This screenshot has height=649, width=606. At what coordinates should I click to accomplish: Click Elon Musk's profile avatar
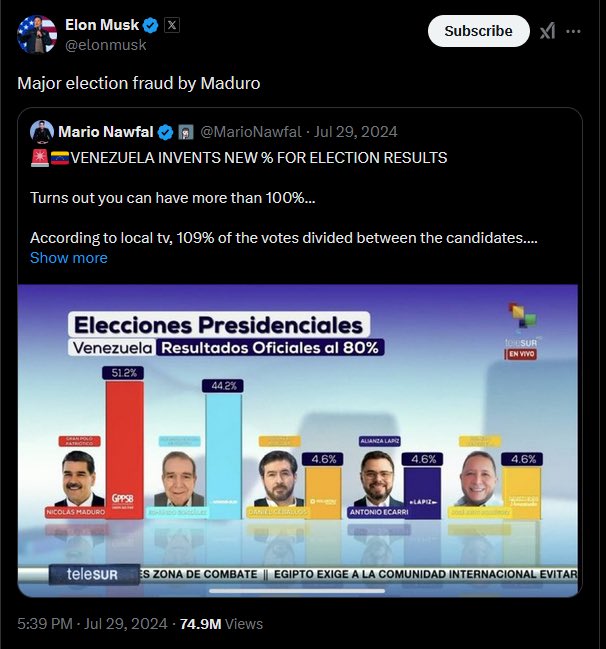[x=37, y=34]
